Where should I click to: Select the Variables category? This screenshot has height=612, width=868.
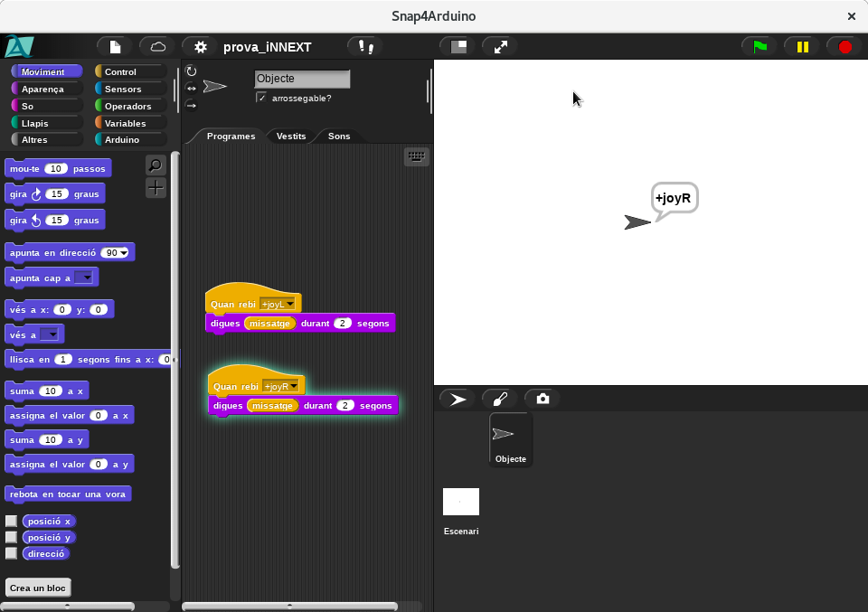[x=130, y=124]
